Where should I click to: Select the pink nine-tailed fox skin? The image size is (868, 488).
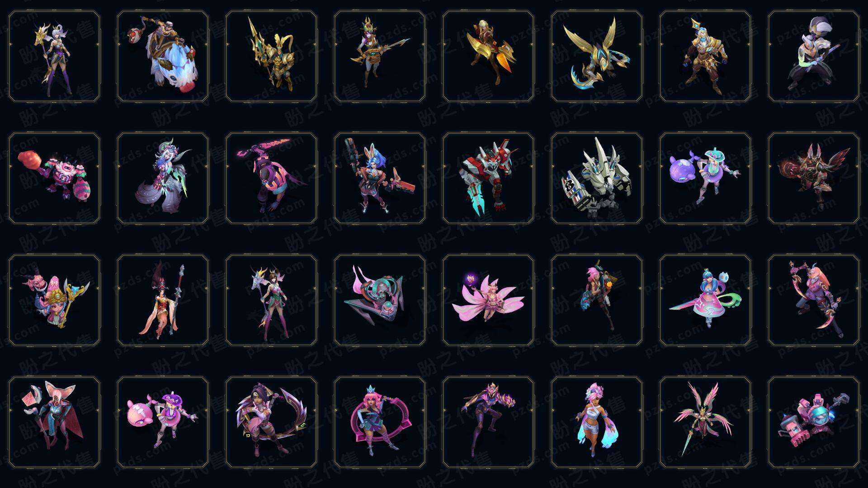coord(488,300)
